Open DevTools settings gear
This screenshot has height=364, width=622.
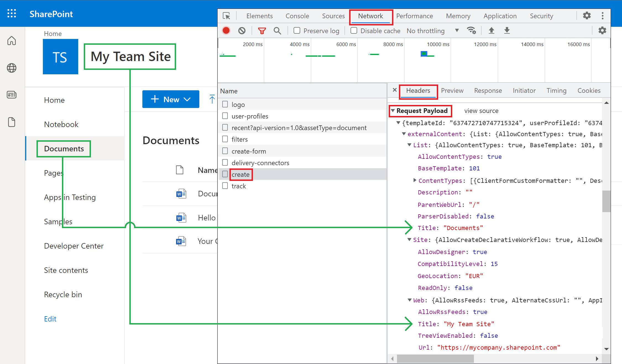(x=587, y=16)
